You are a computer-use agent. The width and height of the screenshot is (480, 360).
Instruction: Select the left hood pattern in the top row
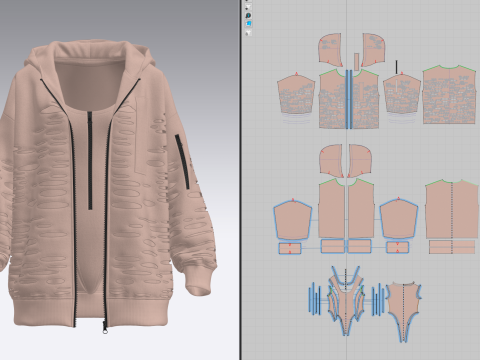330,49
